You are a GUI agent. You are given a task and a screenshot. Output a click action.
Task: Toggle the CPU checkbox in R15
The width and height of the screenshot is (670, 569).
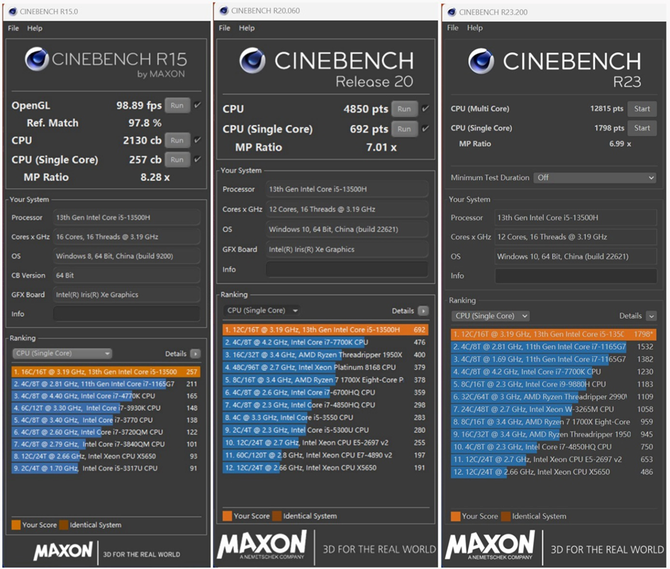[197, 140]
